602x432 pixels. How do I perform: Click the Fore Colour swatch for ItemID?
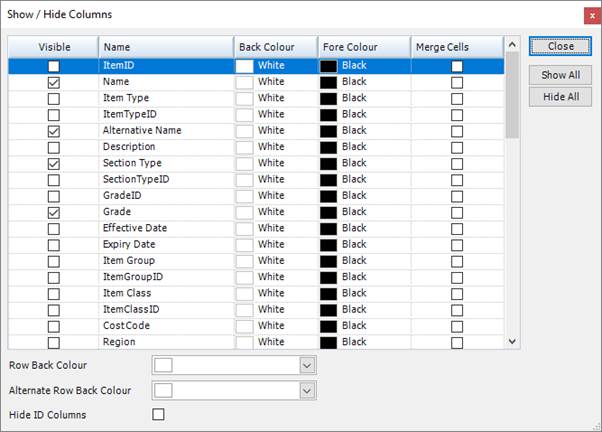[328, 65]
